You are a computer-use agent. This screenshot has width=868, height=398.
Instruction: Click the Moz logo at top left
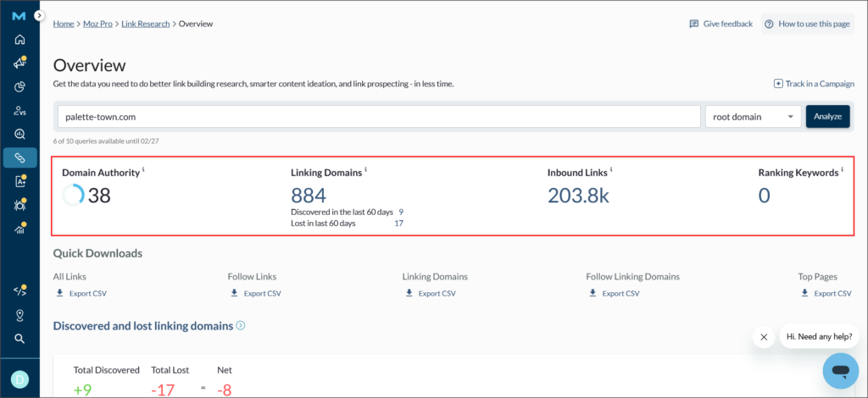click(x=19, y=16)
